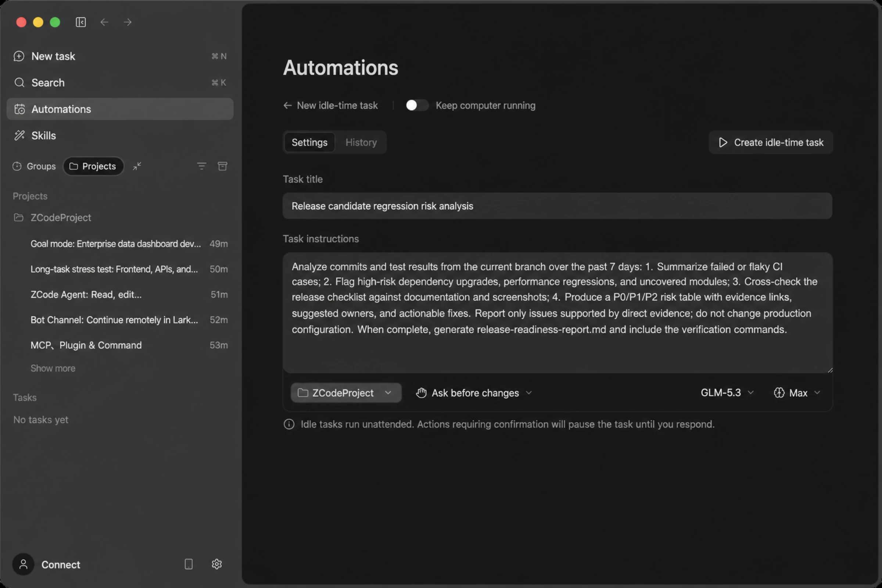Open Skills in the sidebar
The width and height of the screenshot is (882, 588).
point(120,135)
